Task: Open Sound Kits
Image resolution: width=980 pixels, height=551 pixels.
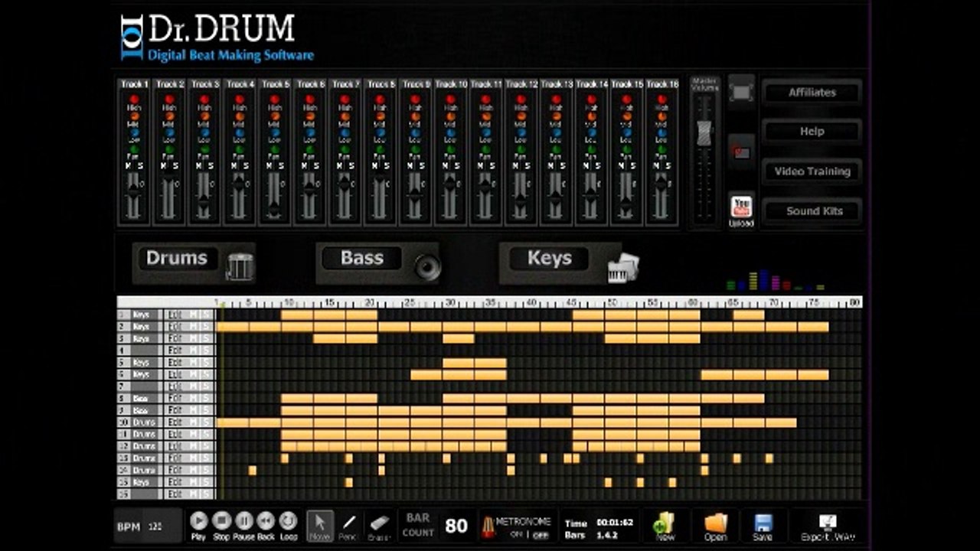Action: (812, 211)
